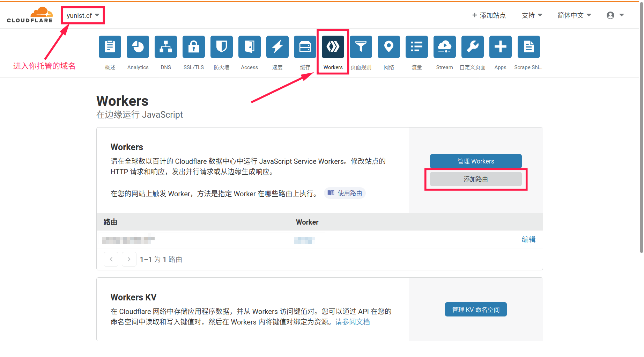
Task: Open the user account avatar menu
Action: 615,15
